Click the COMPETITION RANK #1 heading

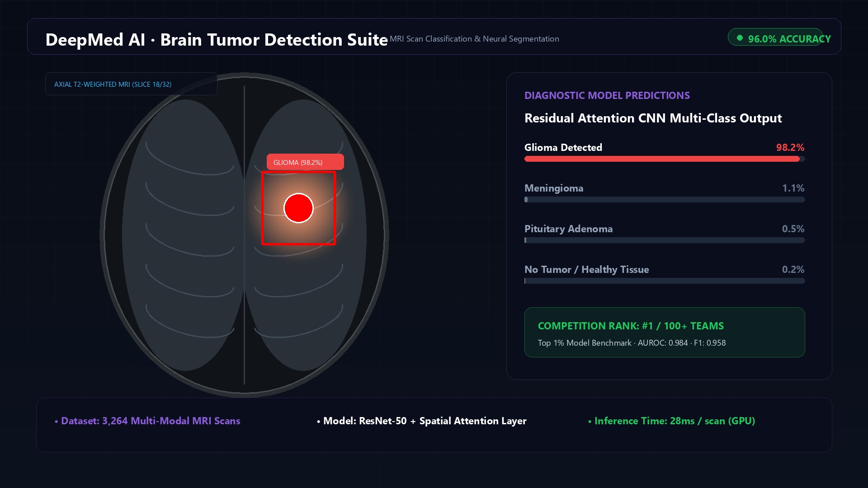point(631,326)
